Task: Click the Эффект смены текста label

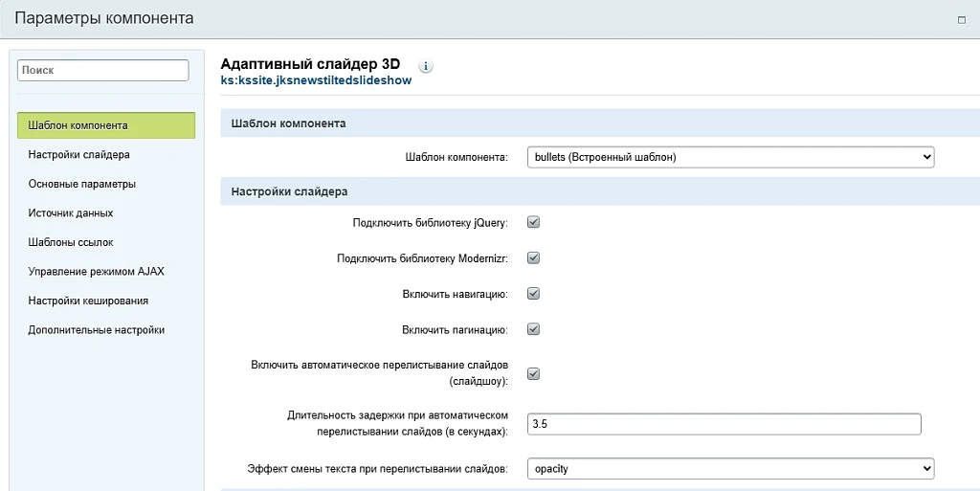Action: coord(377,469)
